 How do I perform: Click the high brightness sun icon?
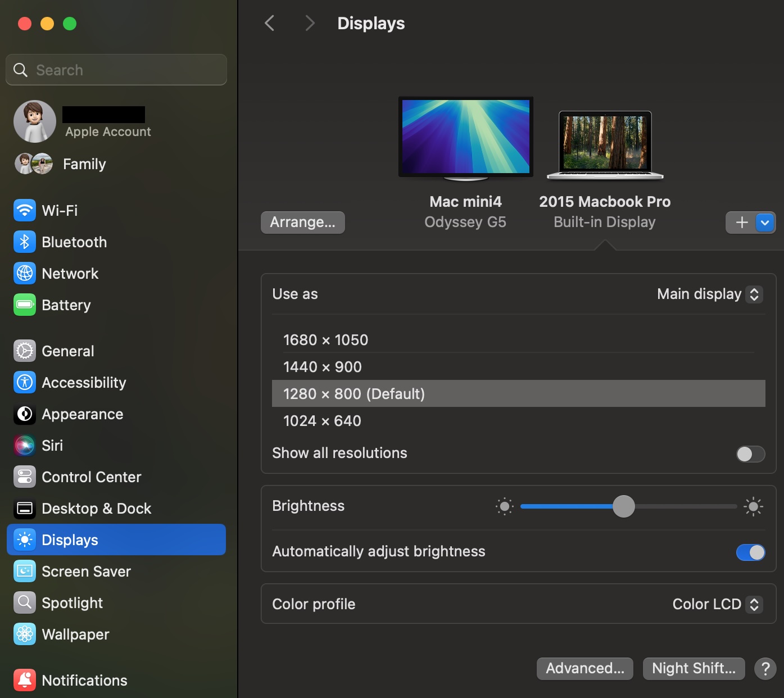tap(753, 506)
